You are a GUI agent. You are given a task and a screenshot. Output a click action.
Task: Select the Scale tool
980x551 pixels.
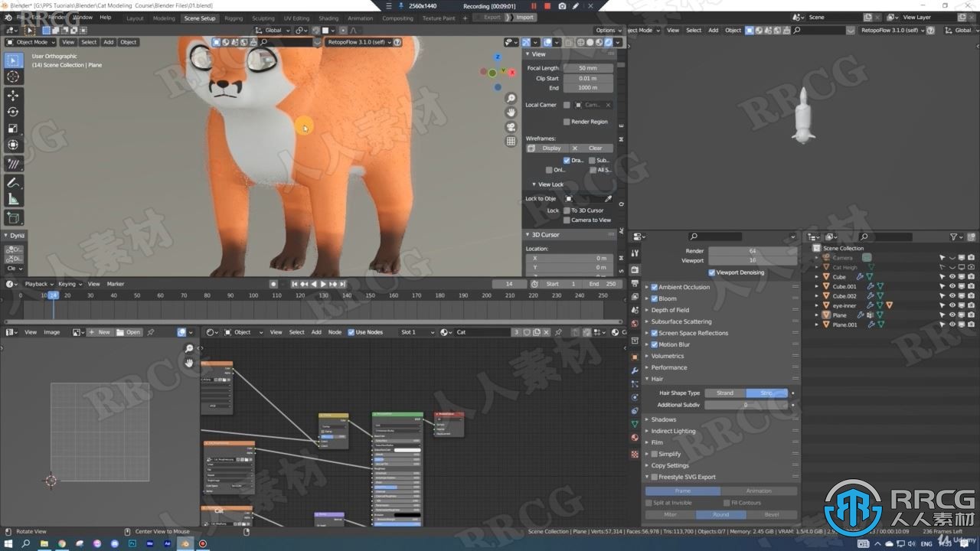pyautogui.click(x=13, y=129)
